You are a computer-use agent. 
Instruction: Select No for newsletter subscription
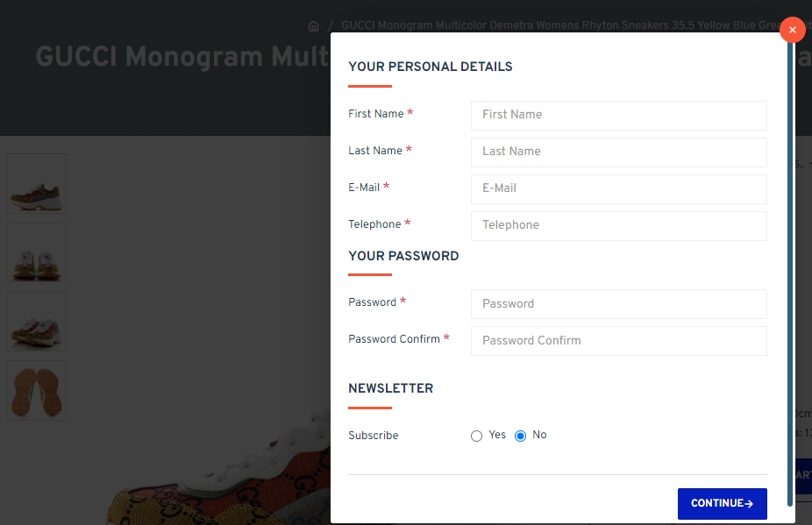pos(521,436)
